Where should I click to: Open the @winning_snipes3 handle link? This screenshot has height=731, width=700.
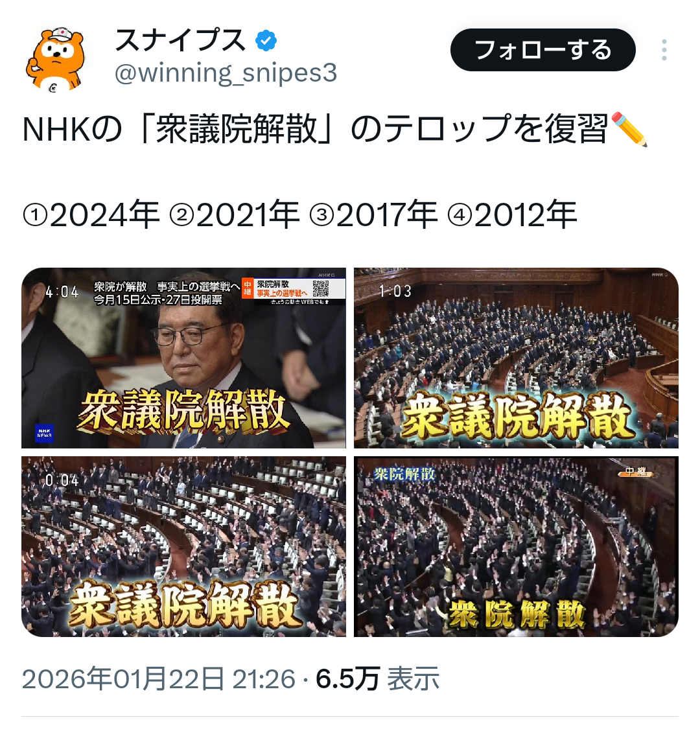[x=226, y=73]
